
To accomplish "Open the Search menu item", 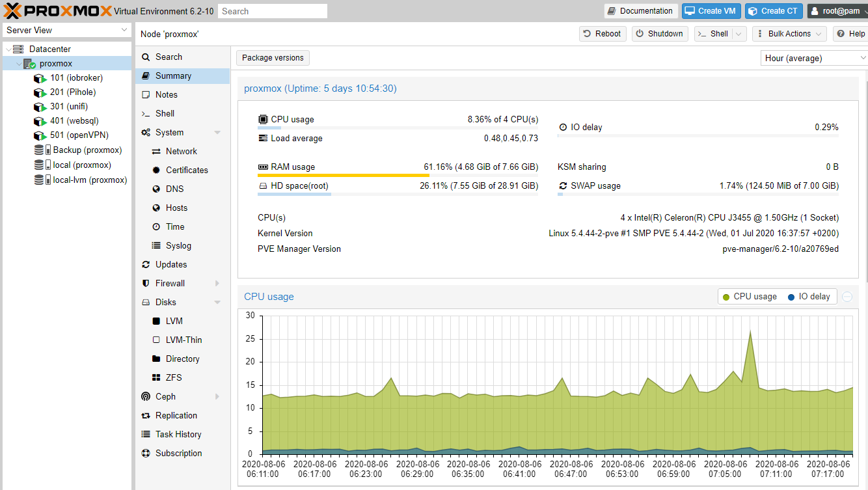I will [183, 57].
